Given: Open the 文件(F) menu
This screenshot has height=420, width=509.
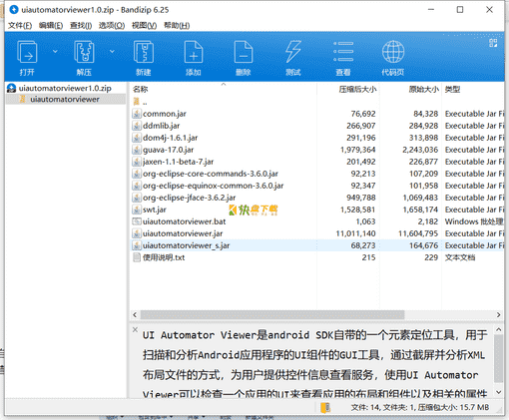Looking at the screenshot, I should coord(20,25).
